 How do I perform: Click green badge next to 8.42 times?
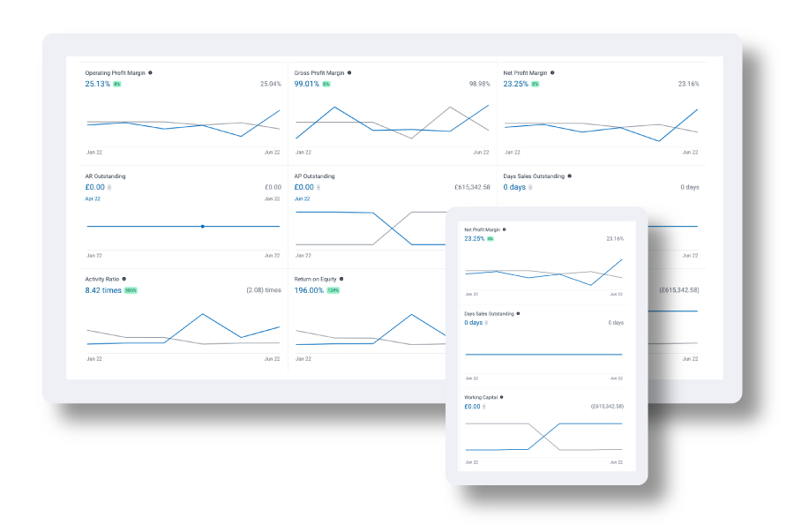coord(131,290)
